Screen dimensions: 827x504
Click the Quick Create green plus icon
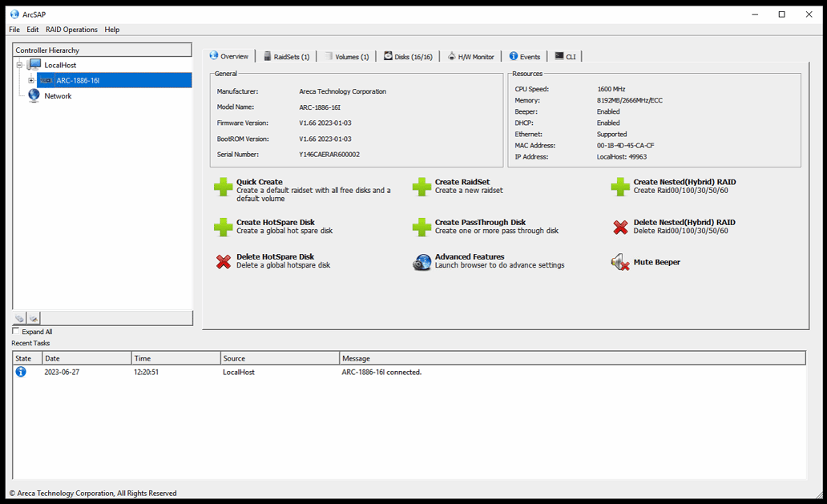[x=224, y=187]
